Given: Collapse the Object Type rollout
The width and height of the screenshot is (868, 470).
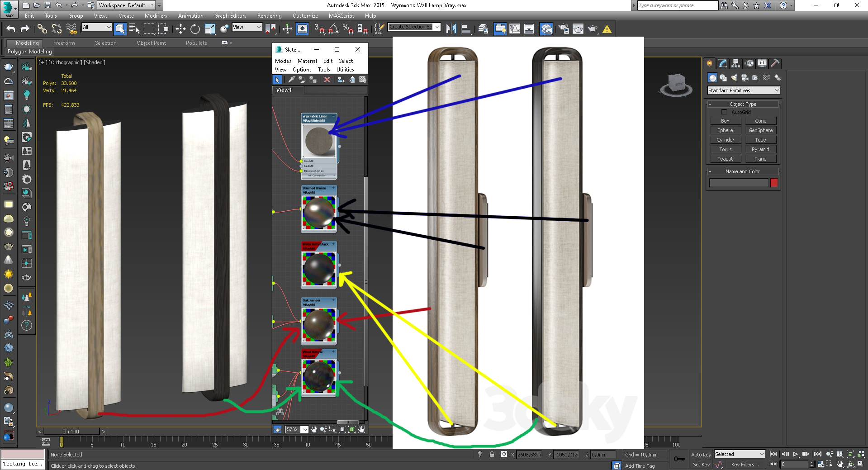Looking at the screenshot, I should pyautogui.click(x=743, y=104).
